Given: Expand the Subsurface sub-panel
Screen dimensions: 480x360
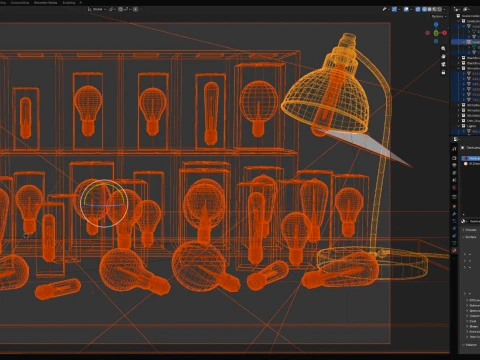Looking at the screenshot, I should click(473, 305).
